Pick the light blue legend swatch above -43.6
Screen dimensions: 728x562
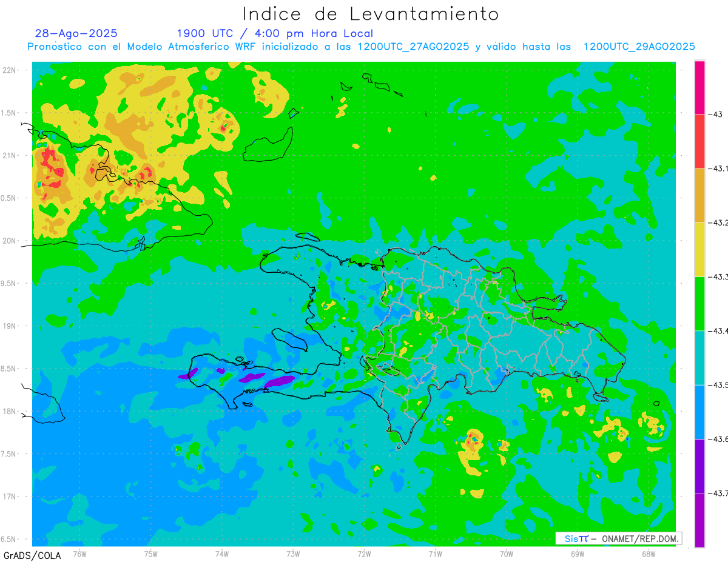pos(699,412)
